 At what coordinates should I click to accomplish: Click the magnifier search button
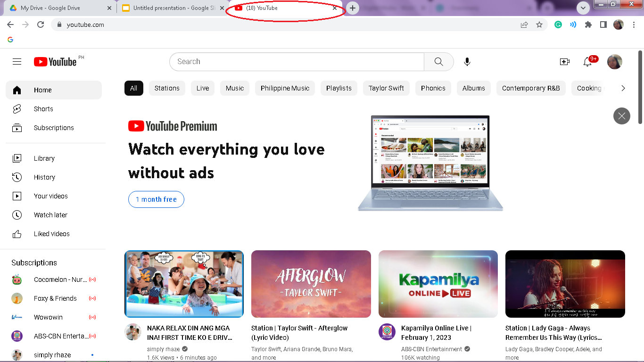pyautogui.click(x=438, y=62)
